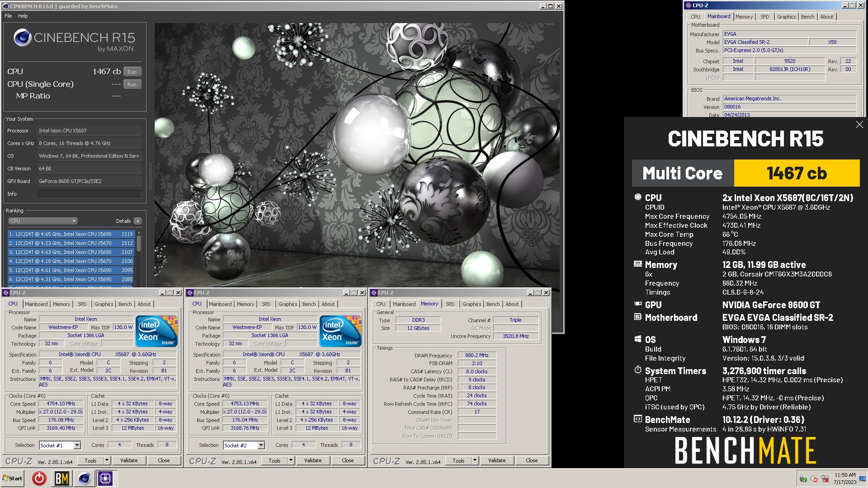Select ranking row 6 Xeon X5690 score 2085

(71, 279)
